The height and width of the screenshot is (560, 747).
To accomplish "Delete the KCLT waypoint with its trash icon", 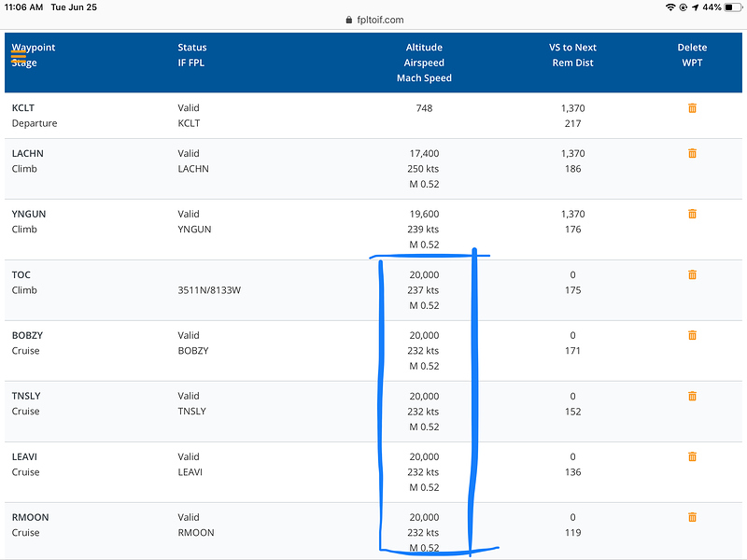I will click(x=692, y=108).
